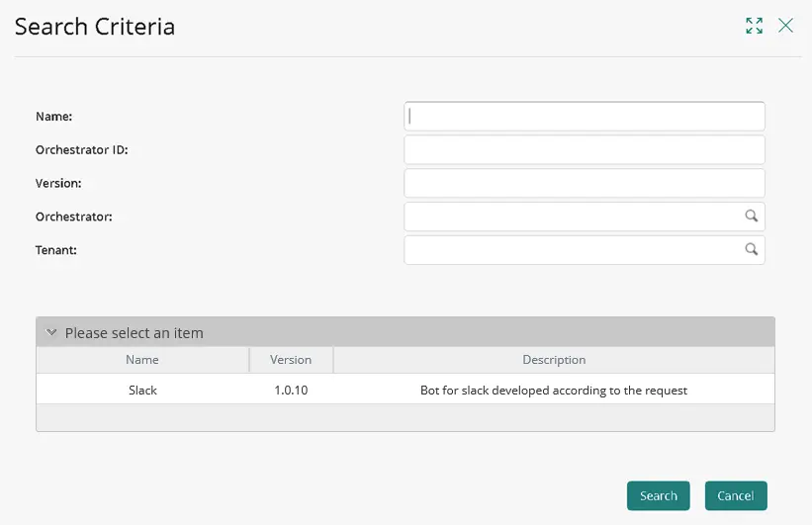The width and height of the screenshot is (812, 525).
Task: Click Slack bot description cell
Action: click(x=554, y=390)
